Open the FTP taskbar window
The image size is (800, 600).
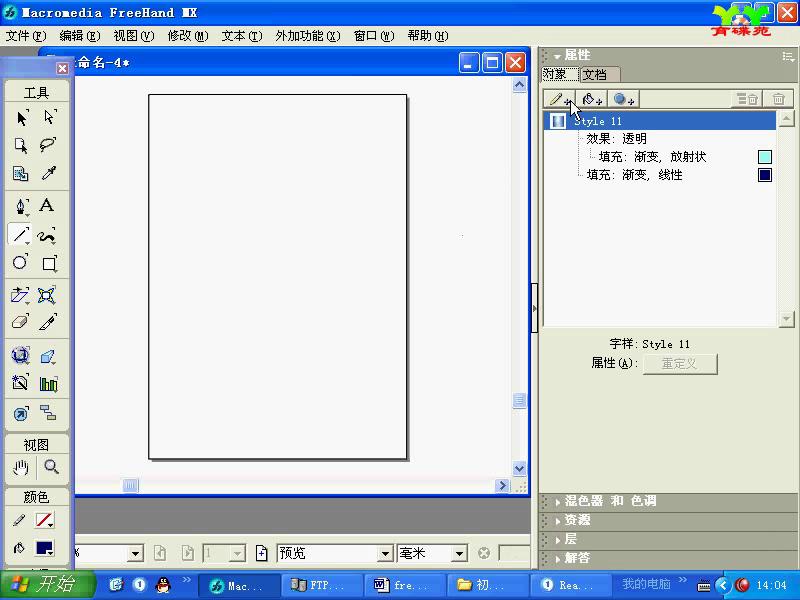click(x=322, y=585)
